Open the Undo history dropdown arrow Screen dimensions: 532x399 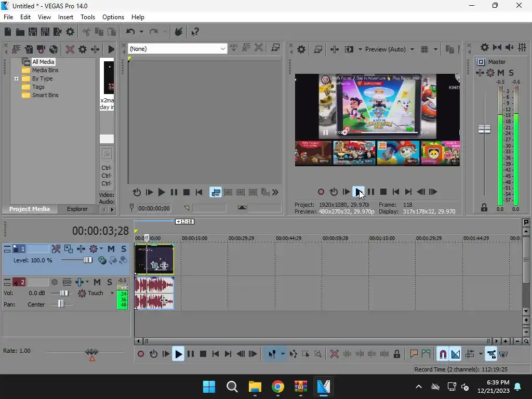(141, 32)
